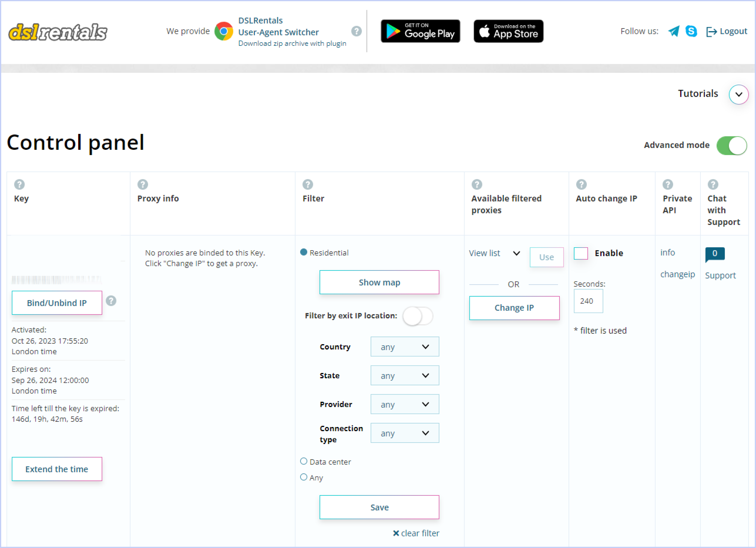Toggle Filter by exit IP location
This screenshot has width=756, height=548.
(x=418, y=316)
